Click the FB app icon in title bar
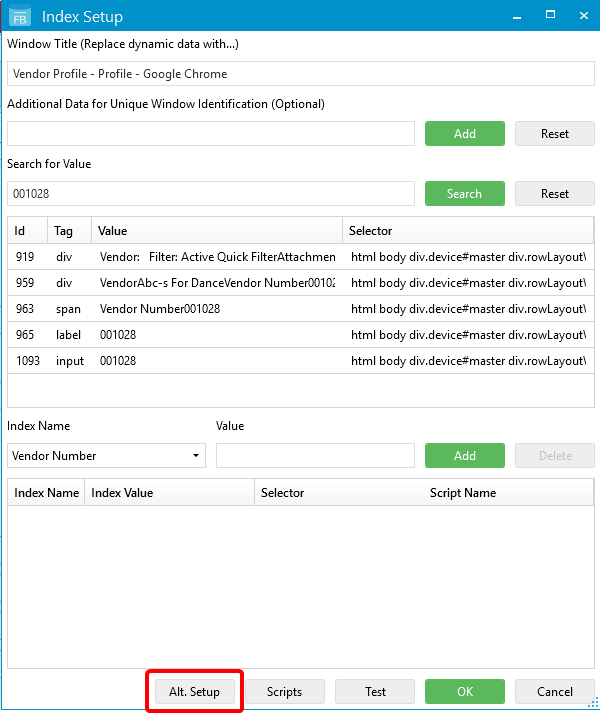This screenshot has height=721, width=600. pyautogui.click(x=19, y=17)
